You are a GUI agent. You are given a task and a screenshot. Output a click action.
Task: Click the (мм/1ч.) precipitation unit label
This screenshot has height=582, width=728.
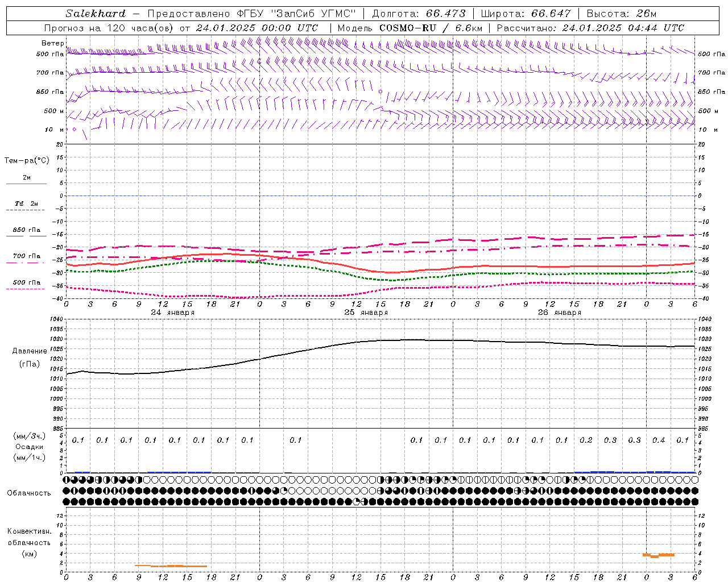[30, 458]
